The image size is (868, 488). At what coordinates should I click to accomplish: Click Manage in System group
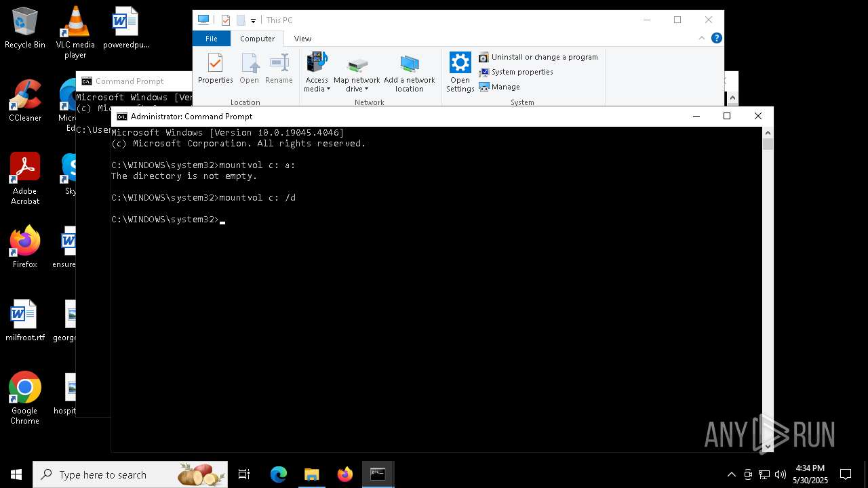(x=500, y=87)
